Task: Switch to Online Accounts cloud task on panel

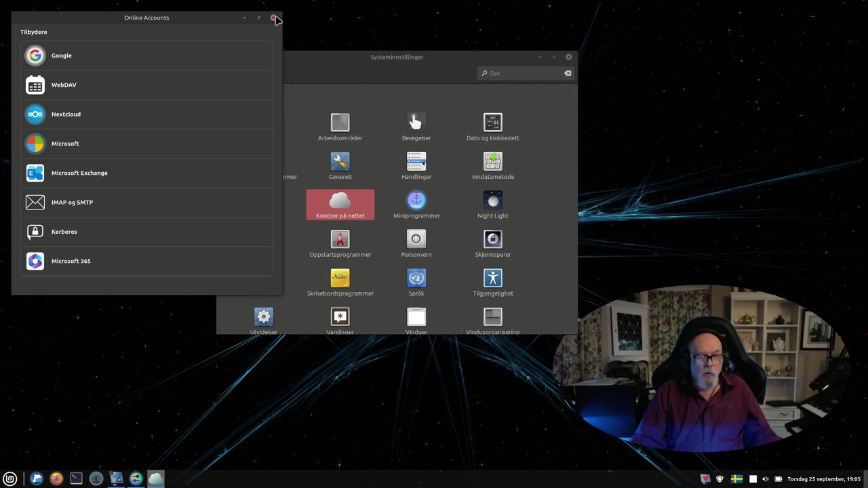Action: tap(156, 479)
